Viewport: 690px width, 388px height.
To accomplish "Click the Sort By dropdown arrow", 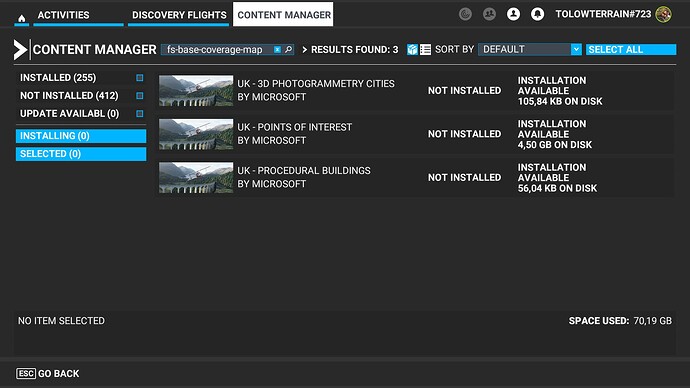I will point(576,49).
